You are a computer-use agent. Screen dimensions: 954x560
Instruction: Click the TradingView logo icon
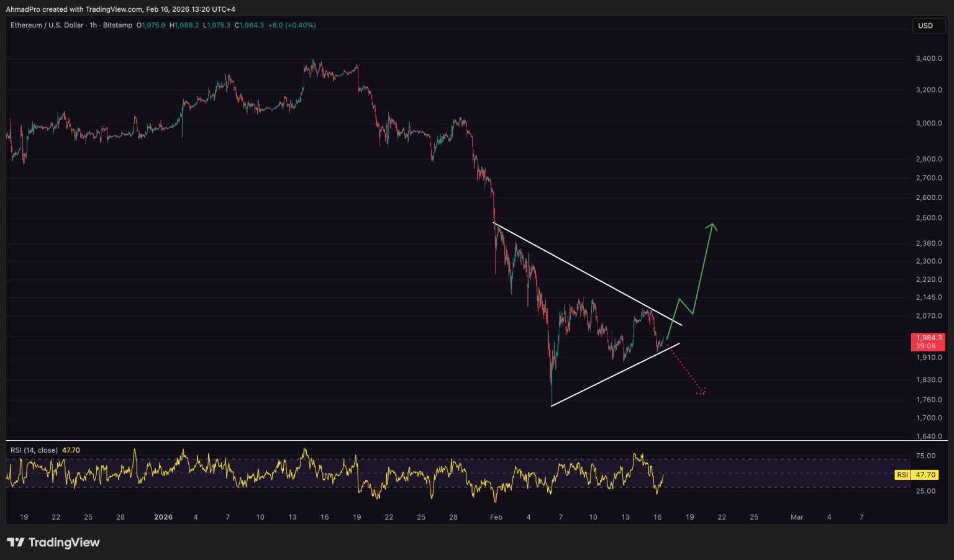tap(16, 543)
